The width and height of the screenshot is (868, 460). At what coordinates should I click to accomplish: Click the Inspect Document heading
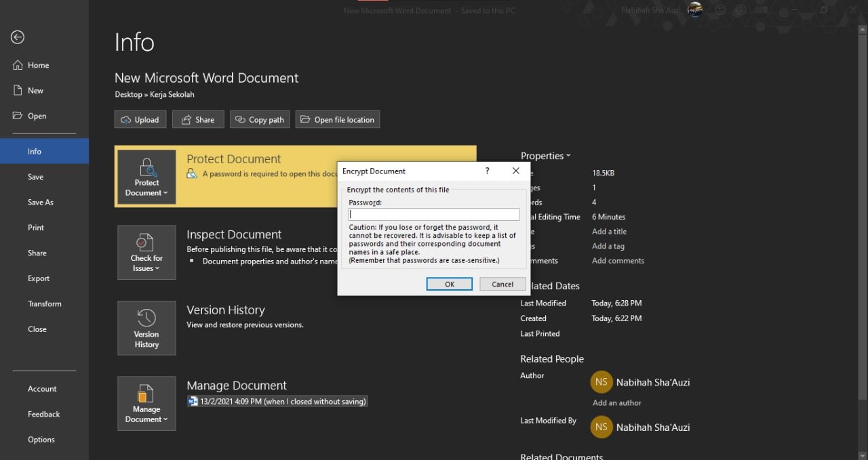pos(234,234)
